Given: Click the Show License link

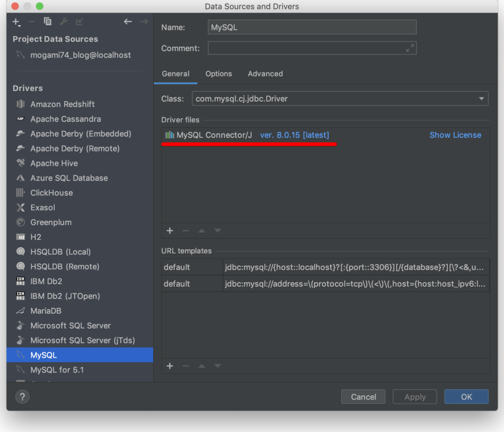Looking at the screenshot, I should point(455,135).
